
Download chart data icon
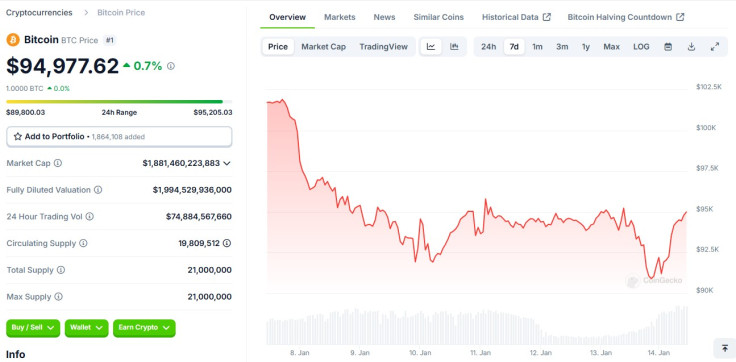[691, 46]
